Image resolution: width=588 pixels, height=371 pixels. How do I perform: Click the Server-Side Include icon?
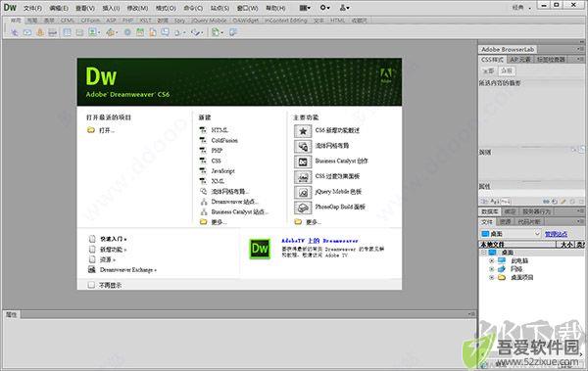point(153,32)
